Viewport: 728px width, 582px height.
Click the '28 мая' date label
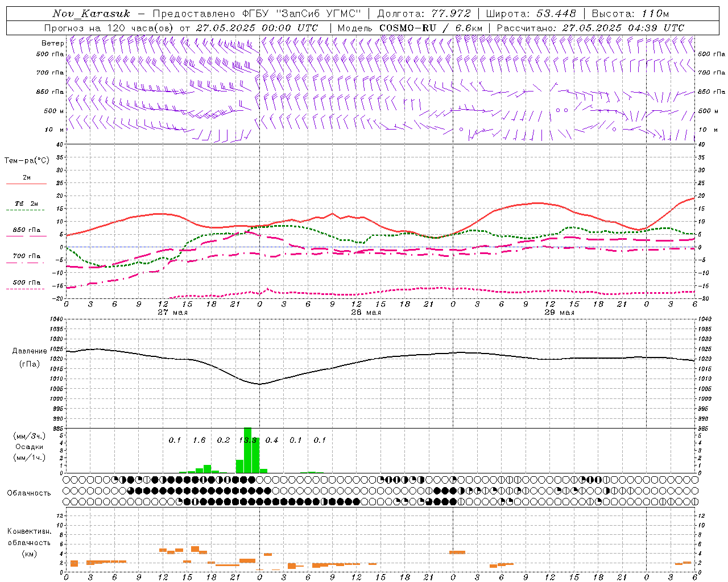coord(366,313)
